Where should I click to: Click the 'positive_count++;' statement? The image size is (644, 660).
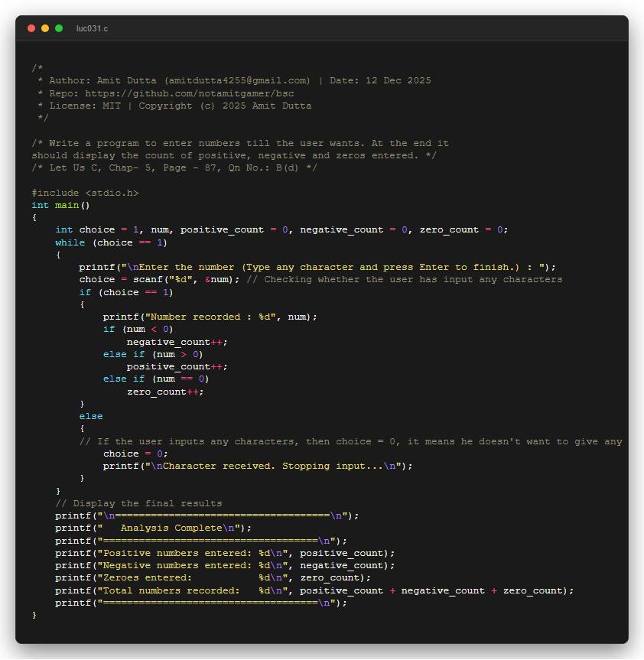tap(177, 366)
